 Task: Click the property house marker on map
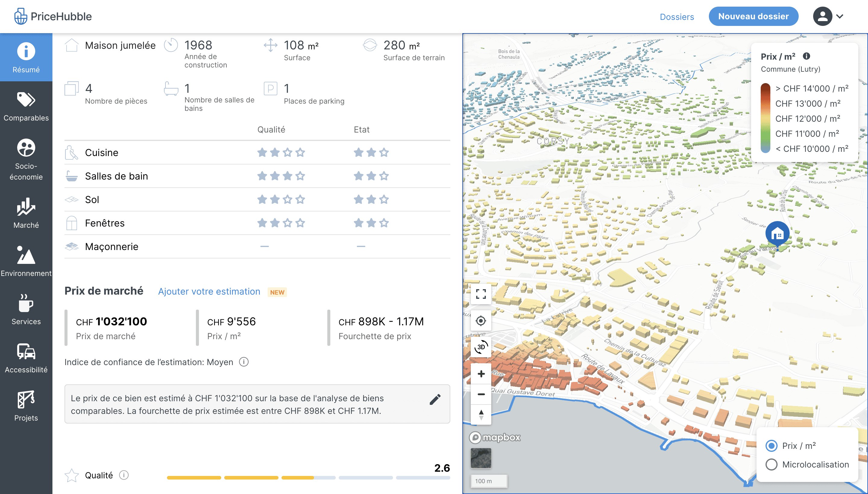[x=777, y=233]
